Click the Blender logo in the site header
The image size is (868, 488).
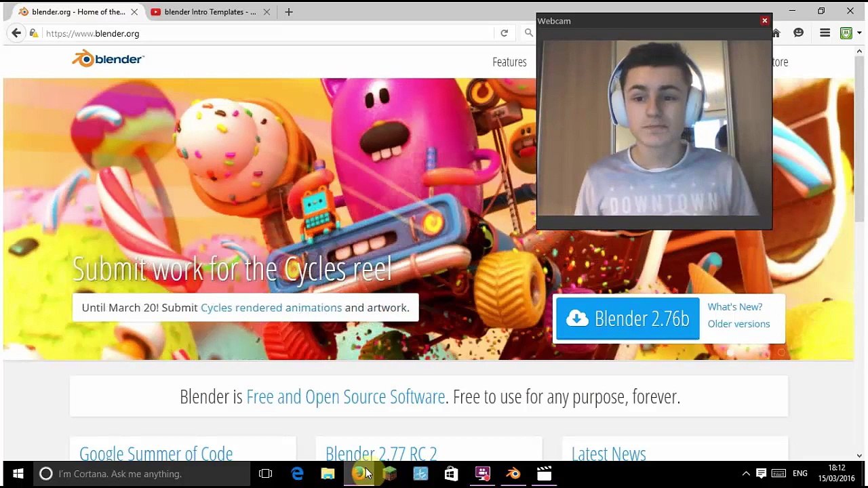click(x=108, y=59)
